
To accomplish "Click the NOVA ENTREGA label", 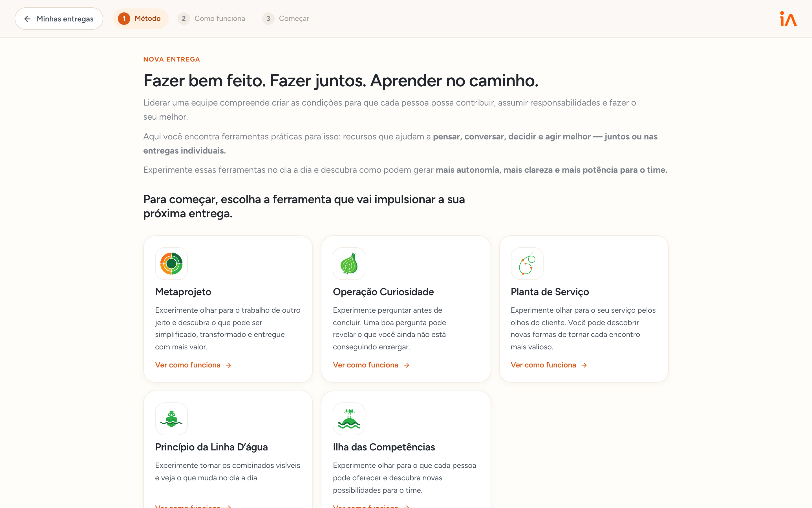I will click(x=171, y=60).
